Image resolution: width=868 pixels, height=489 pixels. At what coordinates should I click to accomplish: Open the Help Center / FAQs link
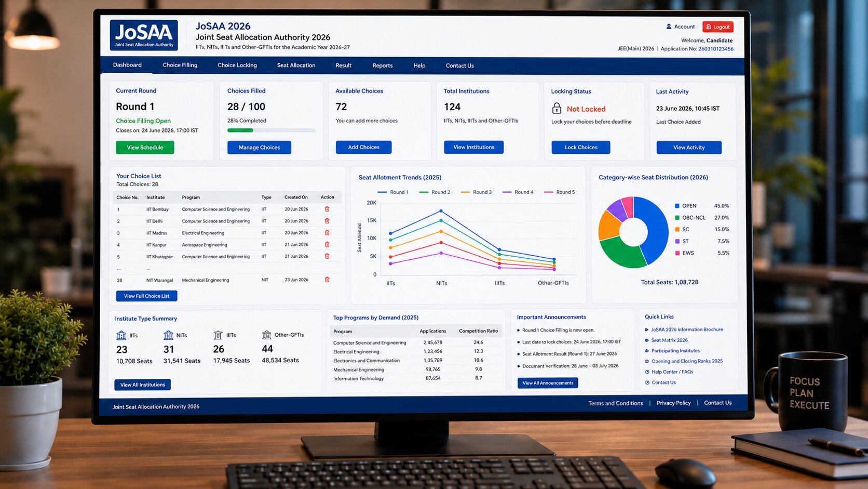coord(672,372)
